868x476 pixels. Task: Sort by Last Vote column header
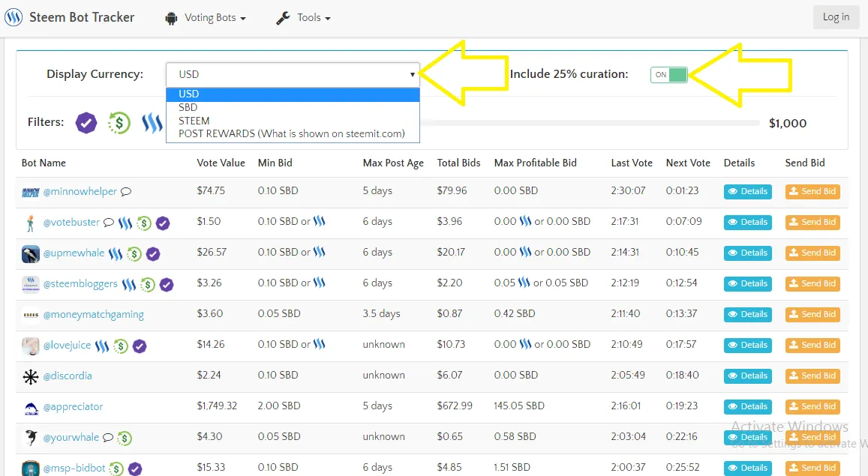tap(632, 163)
